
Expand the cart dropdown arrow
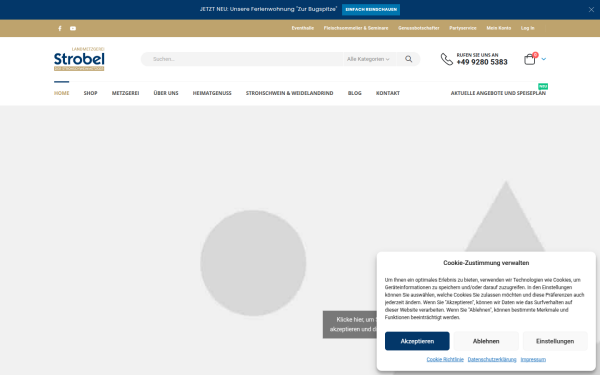544,59
